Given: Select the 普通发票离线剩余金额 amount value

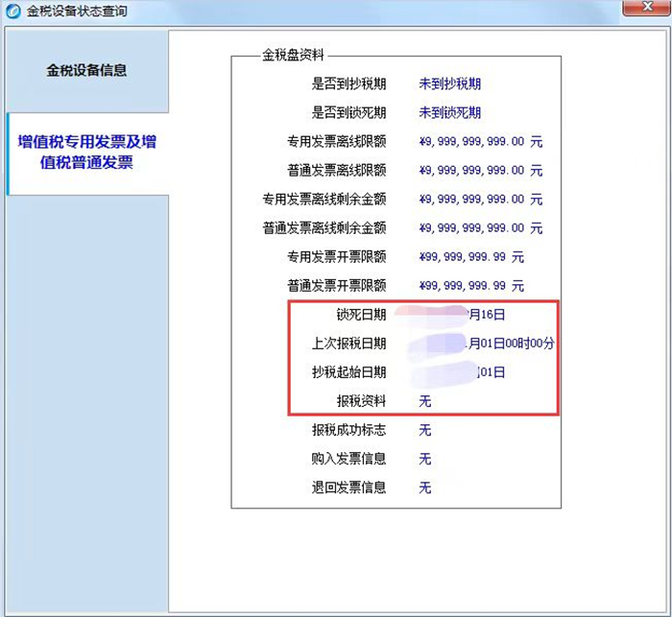Looking at the screenshot, I should click(480, 228).
